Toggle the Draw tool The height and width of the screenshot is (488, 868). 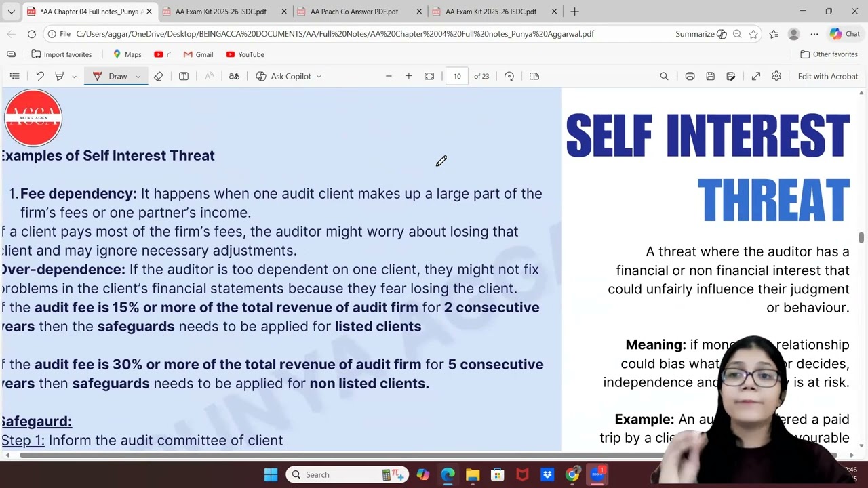[110, 76]
